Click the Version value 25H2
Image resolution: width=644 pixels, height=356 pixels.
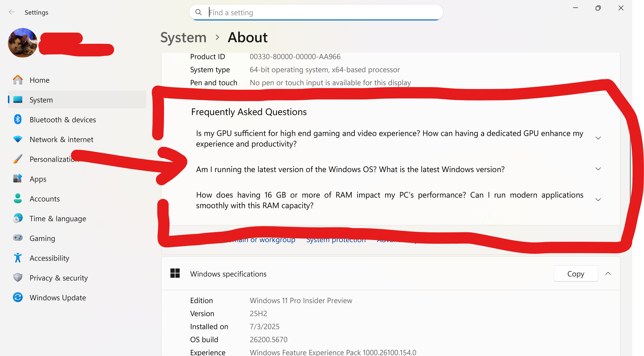(x=258, y=313)
